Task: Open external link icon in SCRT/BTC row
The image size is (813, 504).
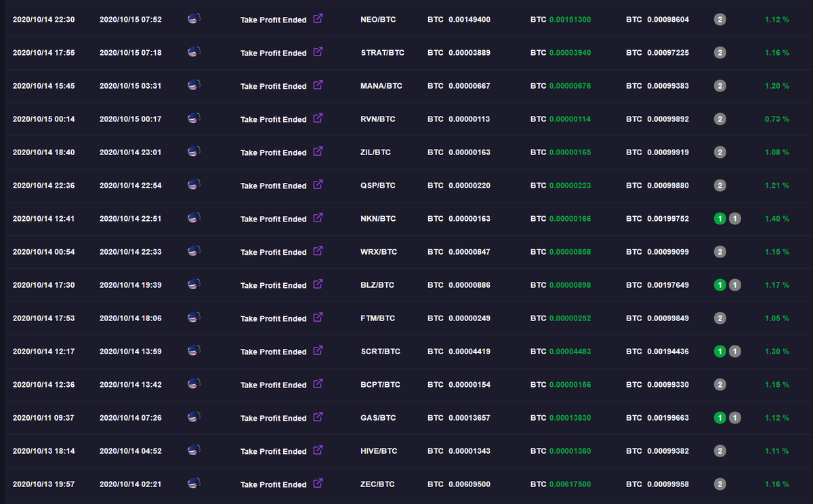Action: click(318, 351)
